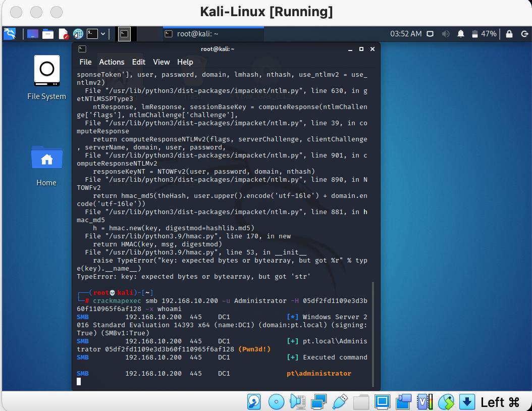Viewport: 532px width, 411px height.
Task: Click the VirtualBox recording status icon
Action: pos(403,402)
